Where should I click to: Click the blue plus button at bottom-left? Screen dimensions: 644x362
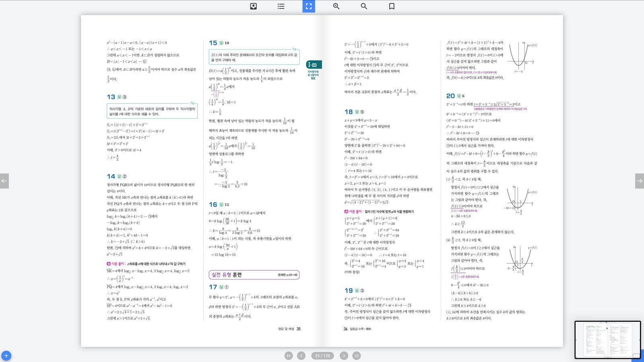(x=6, y=356)
